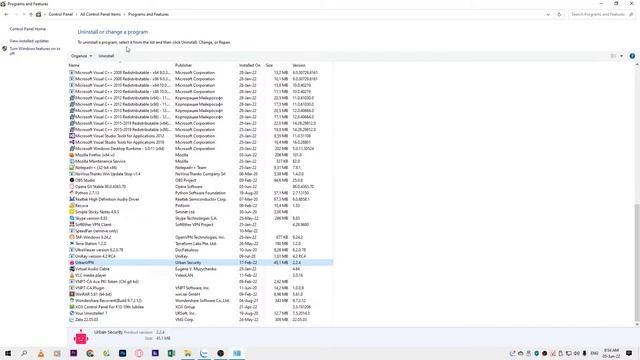
Task: Click the taskbar clock
Action: pos(611,353)
